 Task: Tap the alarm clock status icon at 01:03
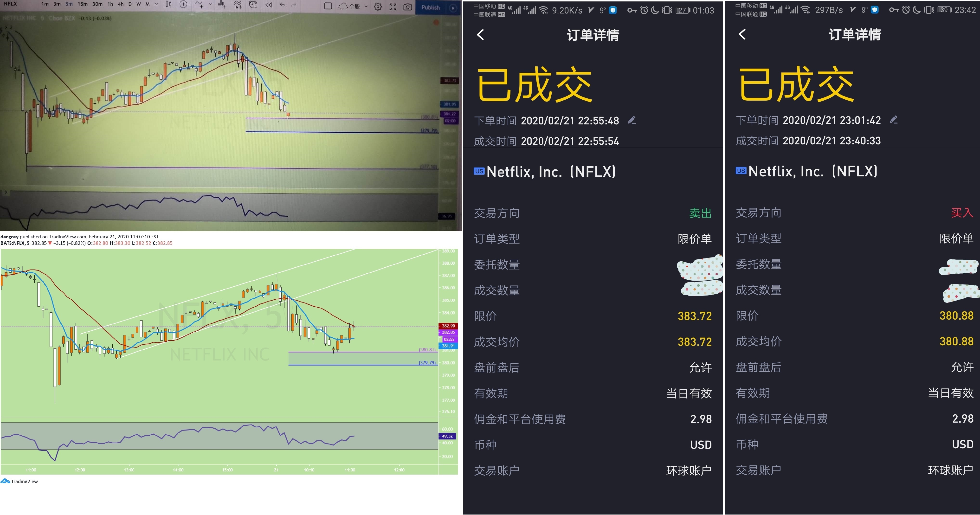(x=644, y=10)
